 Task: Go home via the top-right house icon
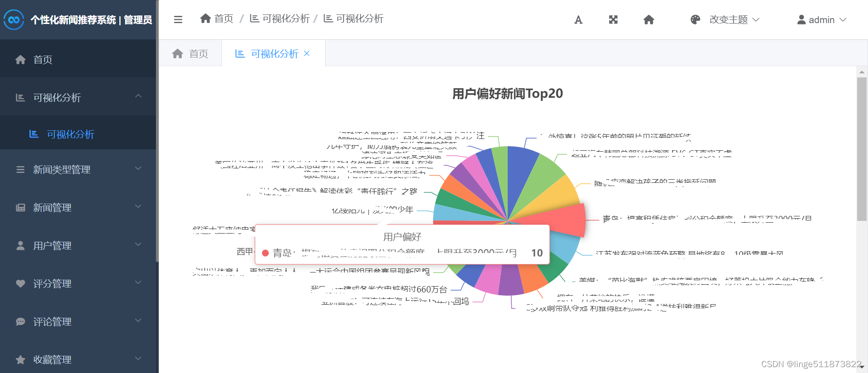click(x=649, y=19)
